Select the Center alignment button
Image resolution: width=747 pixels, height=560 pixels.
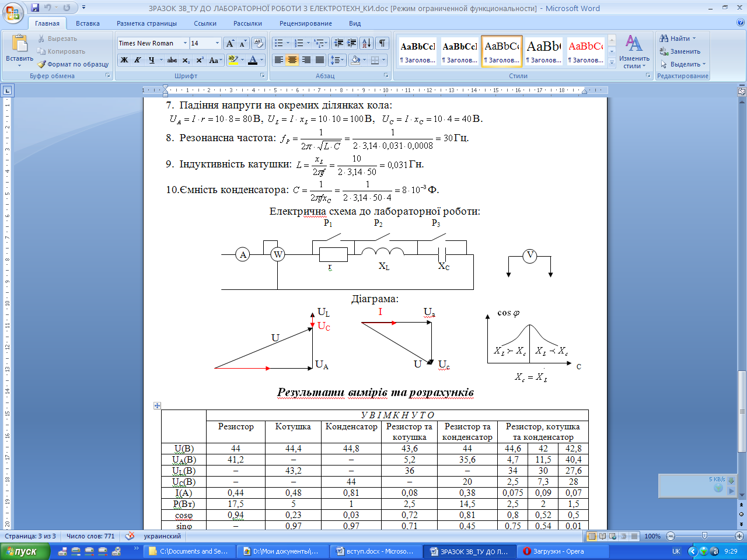[292, 60]
